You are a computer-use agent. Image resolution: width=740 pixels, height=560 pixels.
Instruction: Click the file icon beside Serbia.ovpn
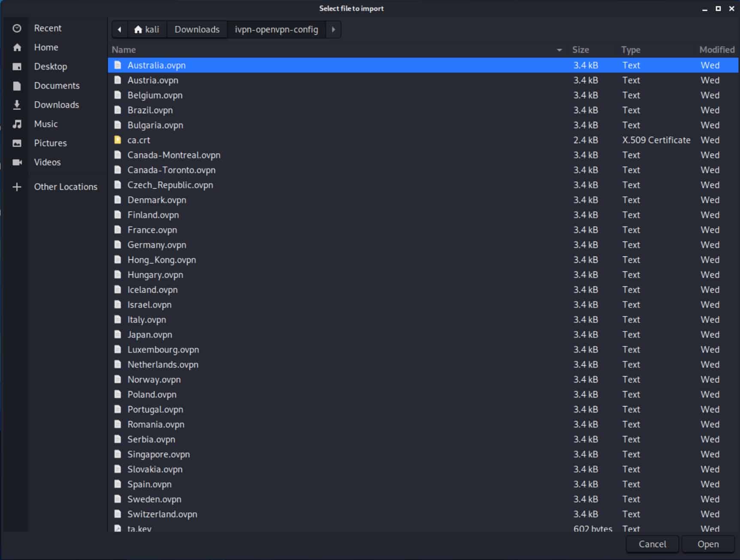coord(117,439)
